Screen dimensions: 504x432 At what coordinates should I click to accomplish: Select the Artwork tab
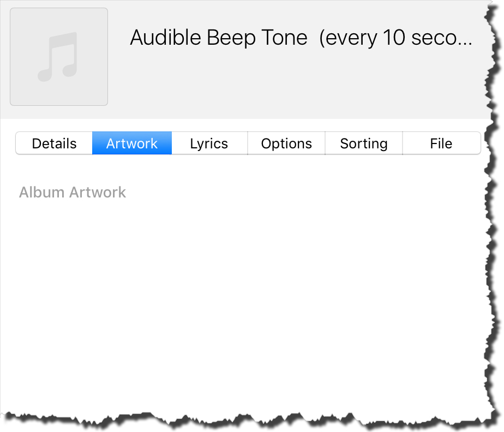132,143
